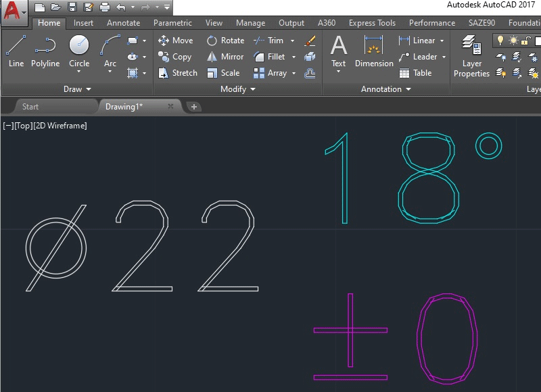The height and width of the screenshot is (392, 541).
Task: Click the Make Current layer icon
Action: click(x=517, y=57)
